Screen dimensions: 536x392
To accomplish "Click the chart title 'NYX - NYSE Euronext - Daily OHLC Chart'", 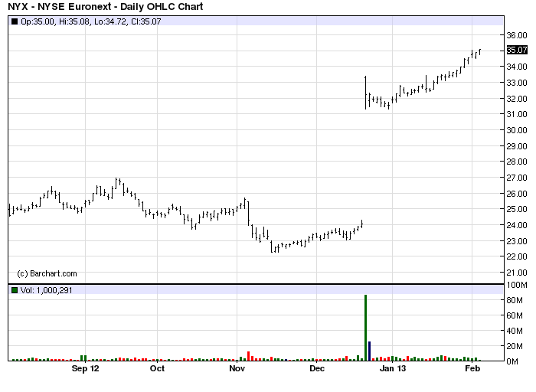I will point(106,6).
